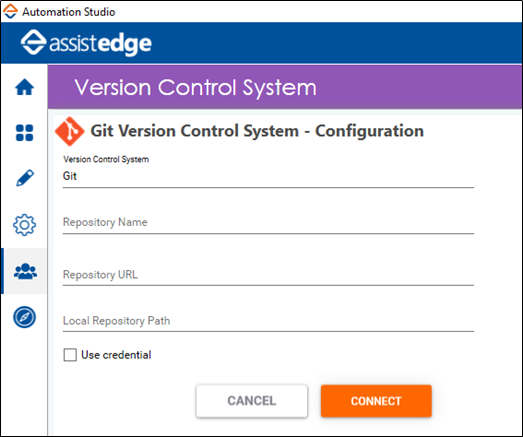Click the Automation Studio window title text

click(69, 12)
